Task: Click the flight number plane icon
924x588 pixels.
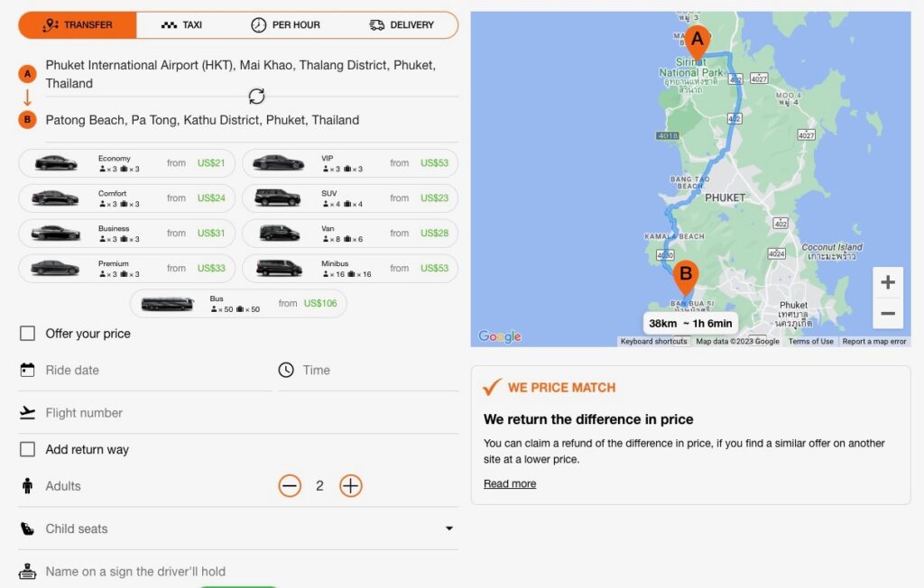Action: (x=28, y=412)
